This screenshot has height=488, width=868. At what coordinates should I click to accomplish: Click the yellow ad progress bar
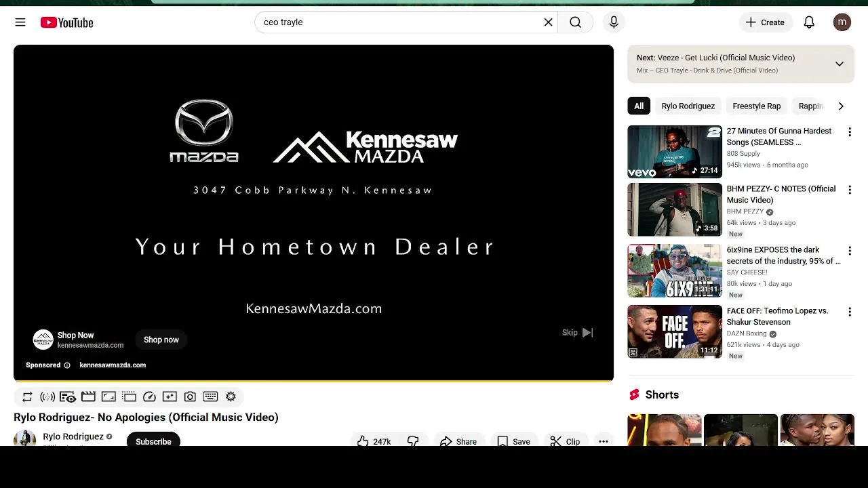pos(313,381)
